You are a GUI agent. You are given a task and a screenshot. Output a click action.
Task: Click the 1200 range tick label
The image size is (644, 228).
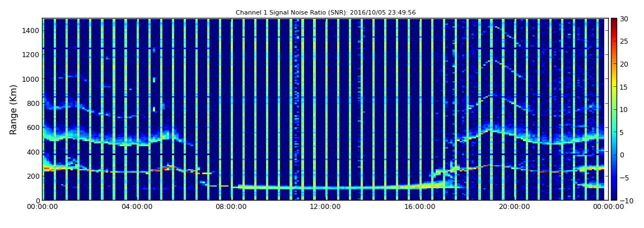coord(31,55)
